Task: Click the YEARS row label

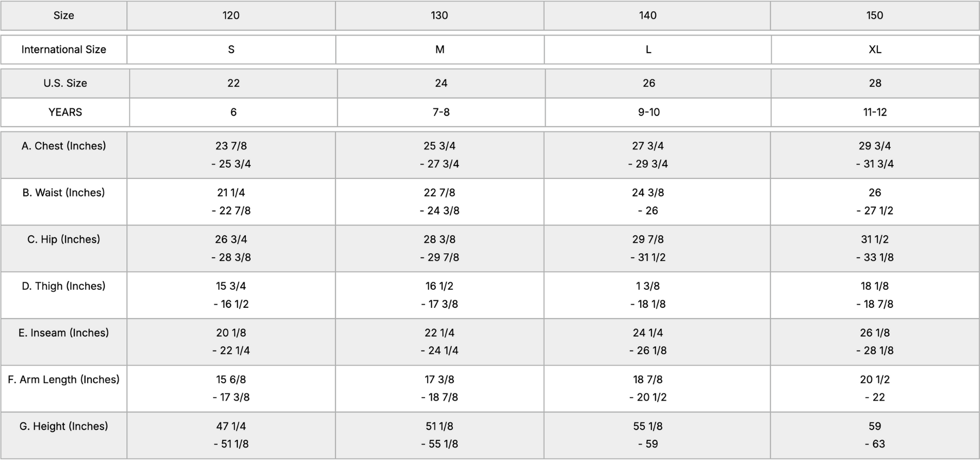Action: (x=65, y=112)
